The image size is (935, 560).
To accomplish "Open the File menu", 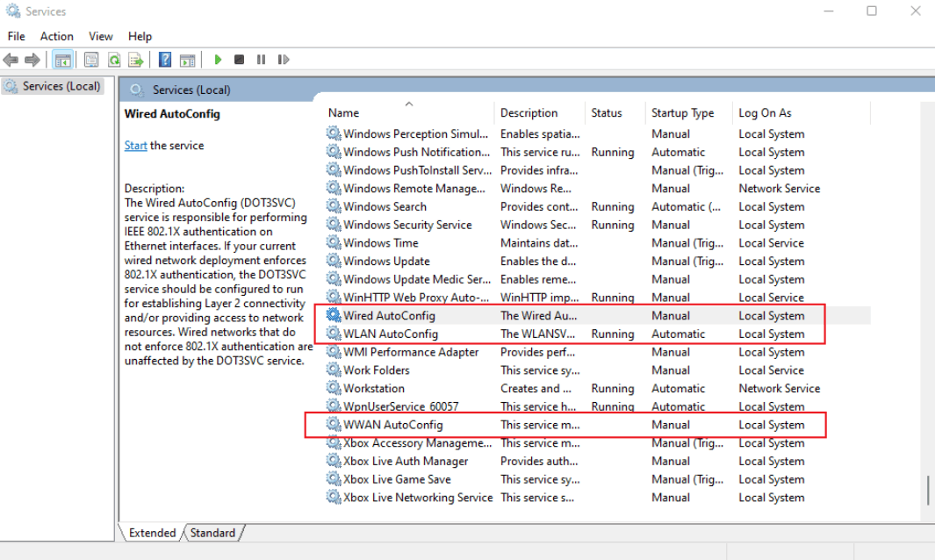I will [x=16, y=36].
